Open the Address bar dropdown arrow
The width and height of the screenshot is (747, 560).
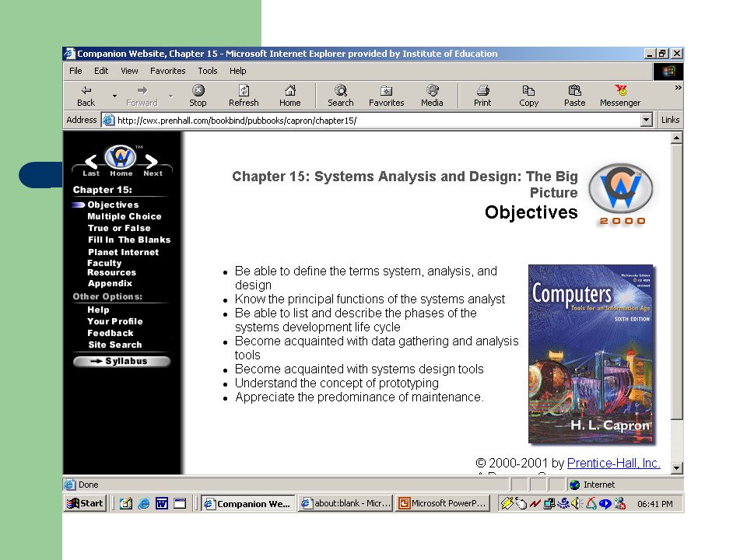[x=647, y=120]
